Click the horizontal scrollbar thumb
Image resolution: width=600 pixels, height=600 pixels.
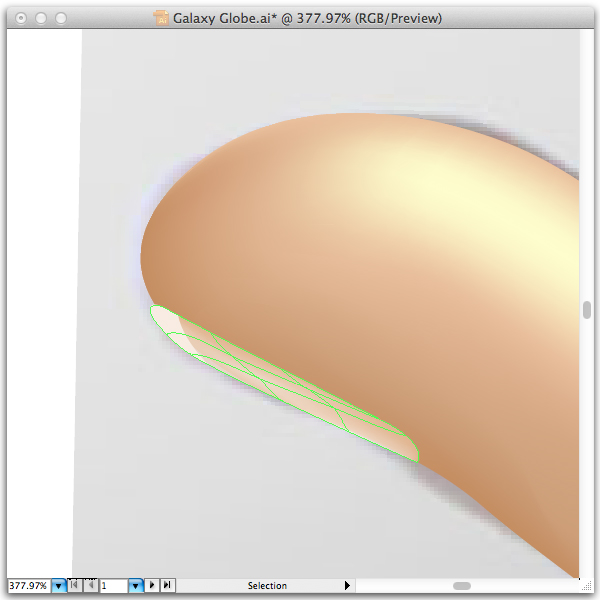click(462, 586)
